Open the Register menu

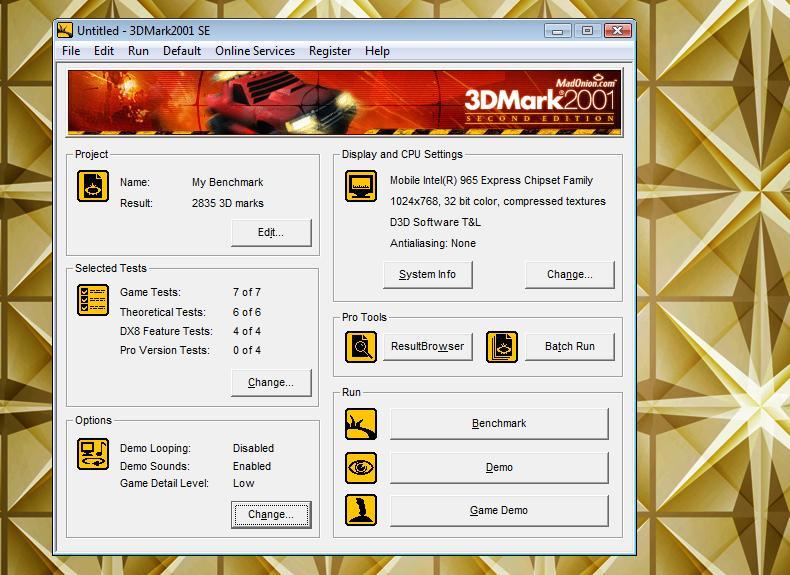click(330, 51)
